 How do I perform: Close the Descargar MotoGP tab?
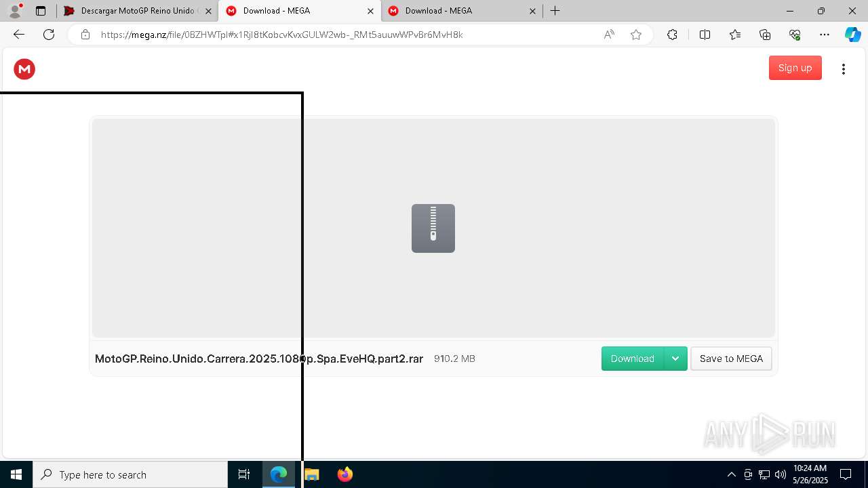click(208, 11)
